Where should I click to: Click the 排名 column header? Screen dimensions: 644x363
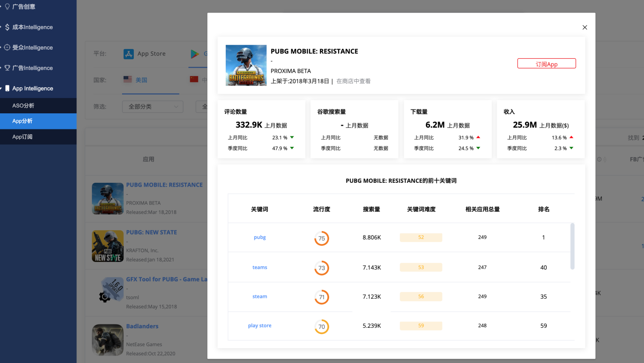pyautogui.click(x=544, y=209)
